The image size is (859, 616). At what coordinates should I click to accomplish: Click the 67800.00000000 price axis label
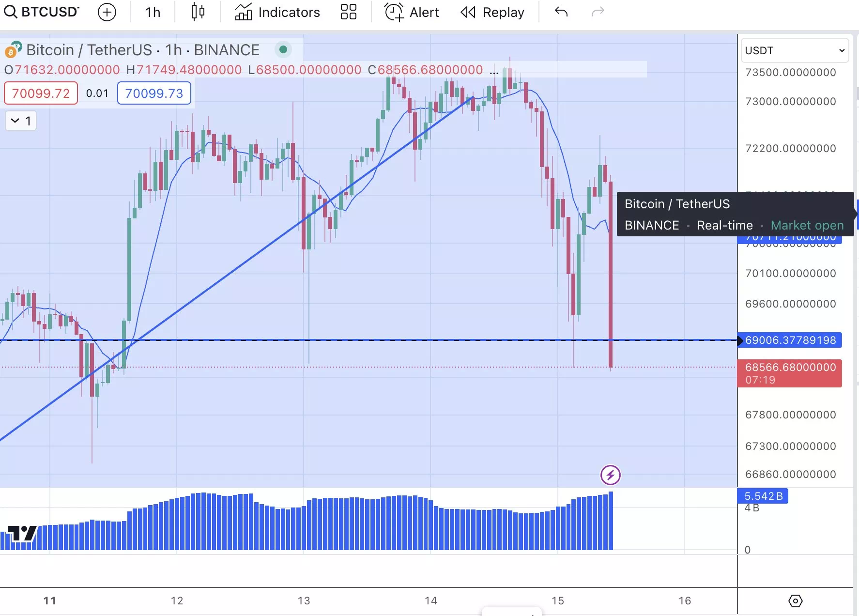791,415
